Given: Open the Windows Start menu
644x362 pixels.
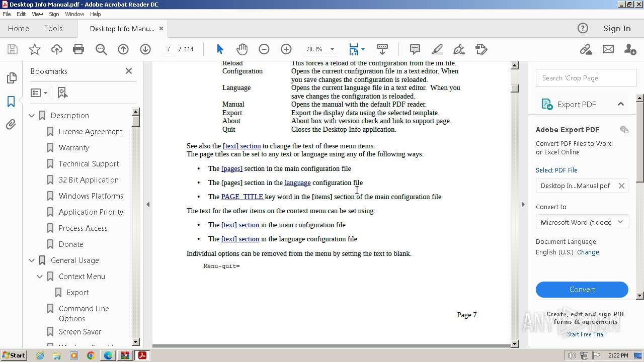Looking at the screenshot, I should click(x=14, y=355).
